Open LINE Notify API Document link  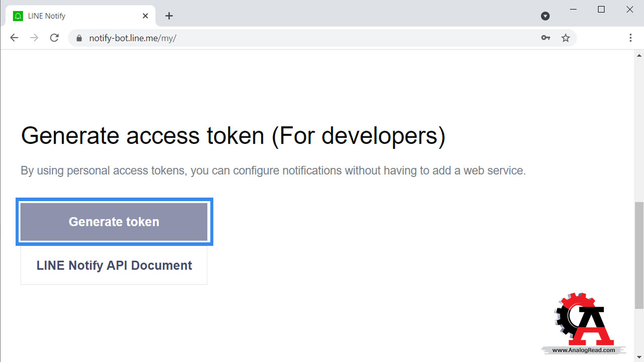tap(114, 265)
